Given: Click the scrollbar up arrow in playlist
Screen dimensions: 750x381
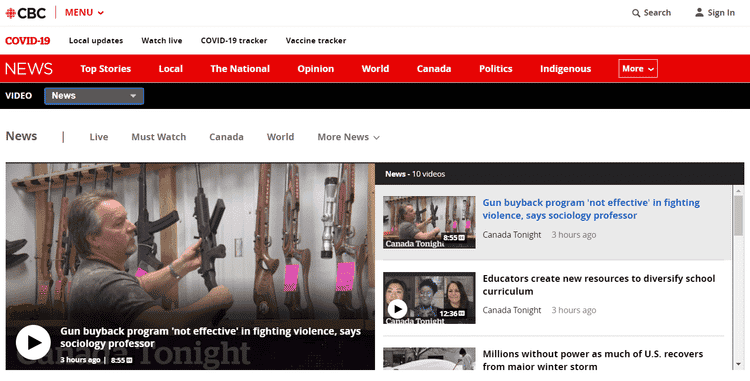Looking at the screenshot, I should click(x=739, y=190).
